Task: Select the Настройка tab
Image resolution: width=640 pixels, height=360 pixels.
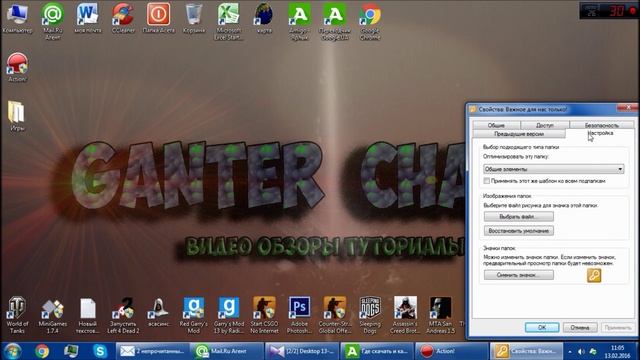Action: pos(600,133)
